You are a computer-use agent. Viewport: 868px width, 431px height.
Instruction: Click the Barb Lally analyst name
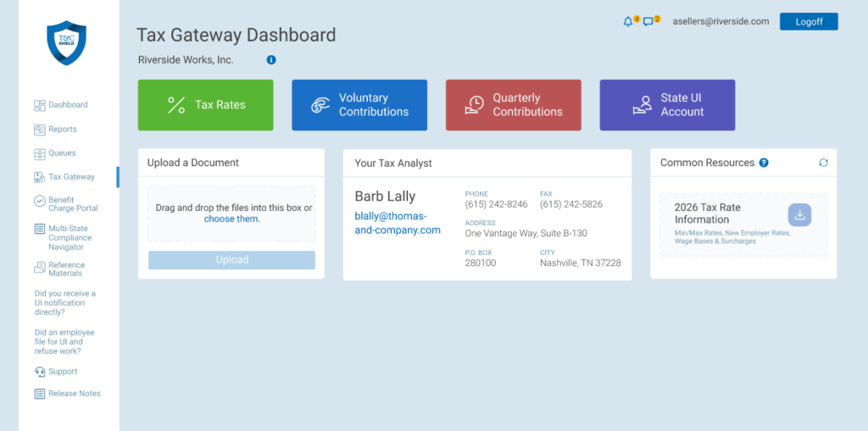click(x=385, y=196)
